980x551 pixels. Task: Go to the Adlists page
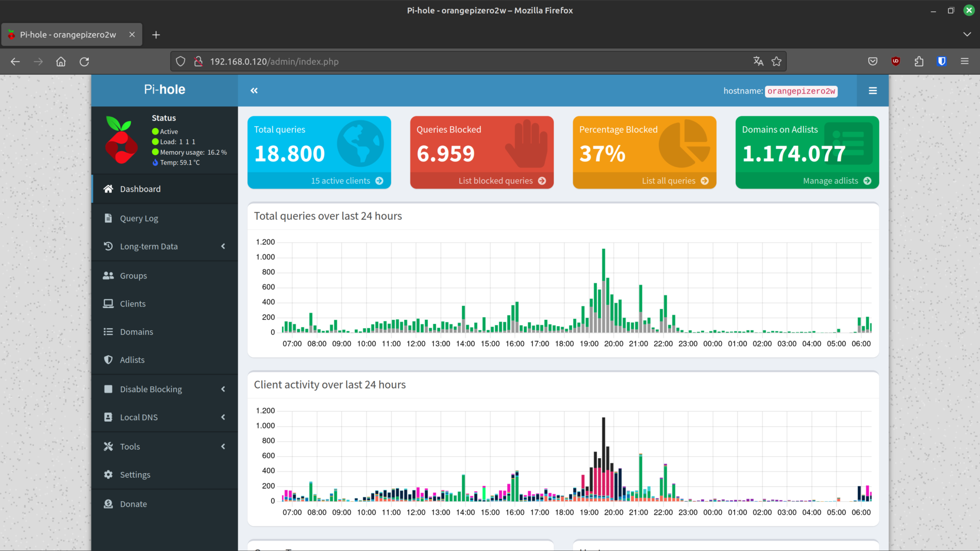pos(132,360)
